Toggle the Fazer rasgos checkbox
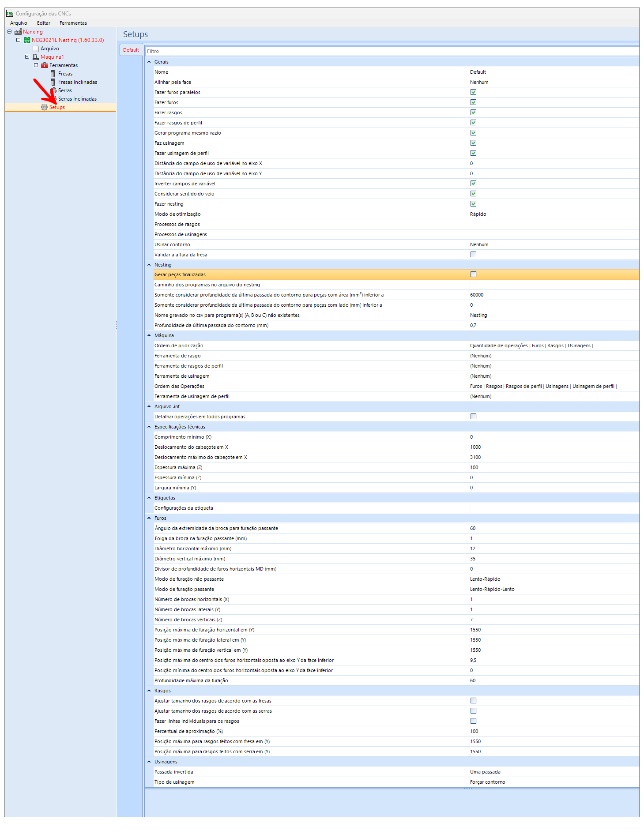644x834 pixels. point(473,113)
